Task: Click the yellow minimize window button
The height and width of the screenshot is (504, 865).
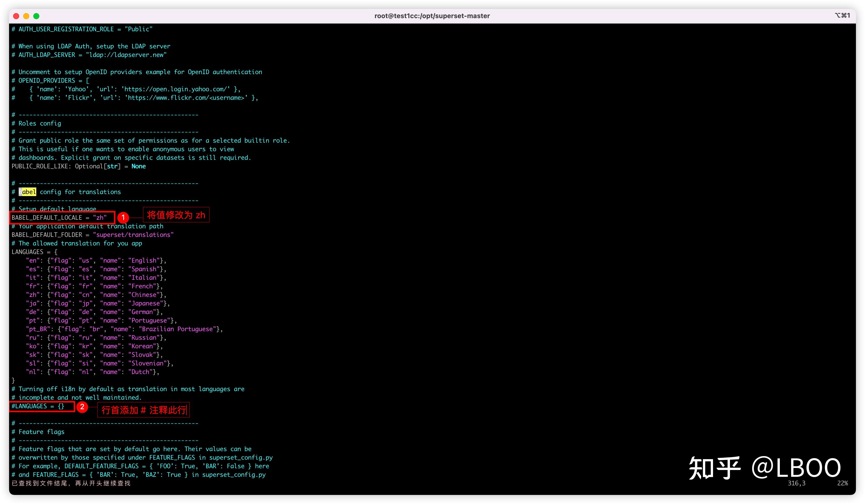Action: click(x=26, y=16)
